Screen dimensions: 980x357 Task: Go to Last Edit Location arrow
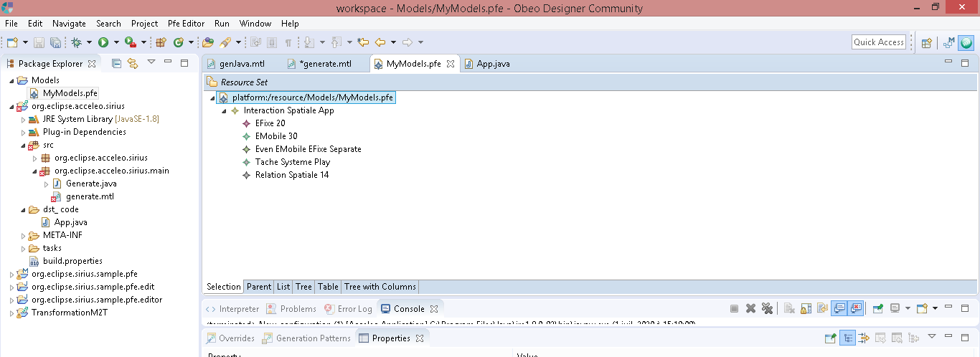363,42
